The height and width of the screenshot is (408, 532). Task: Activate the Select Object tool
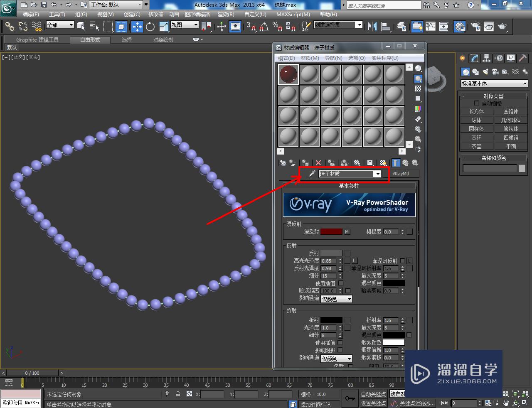pos(81,27)
